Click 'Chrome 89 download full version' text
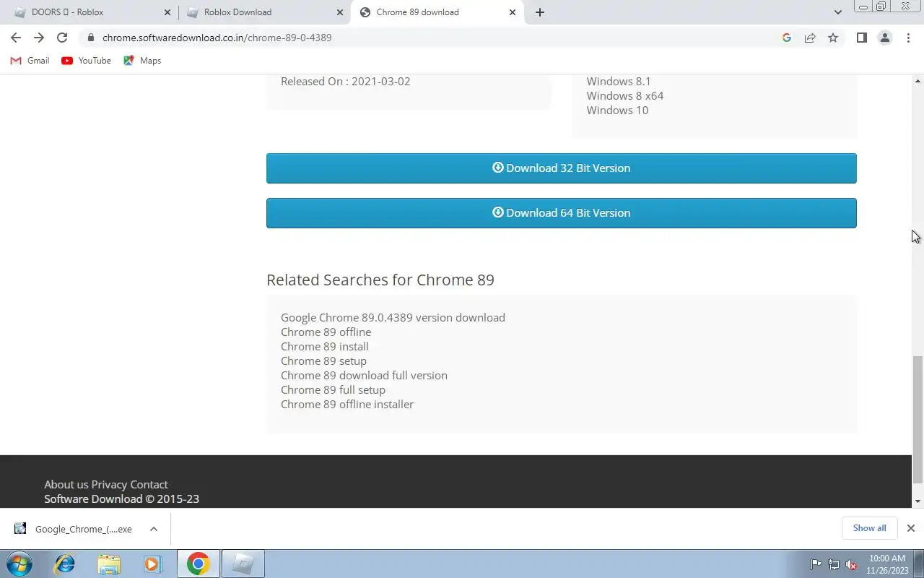This screenshot has width=924, height=578. coord(364,376)
